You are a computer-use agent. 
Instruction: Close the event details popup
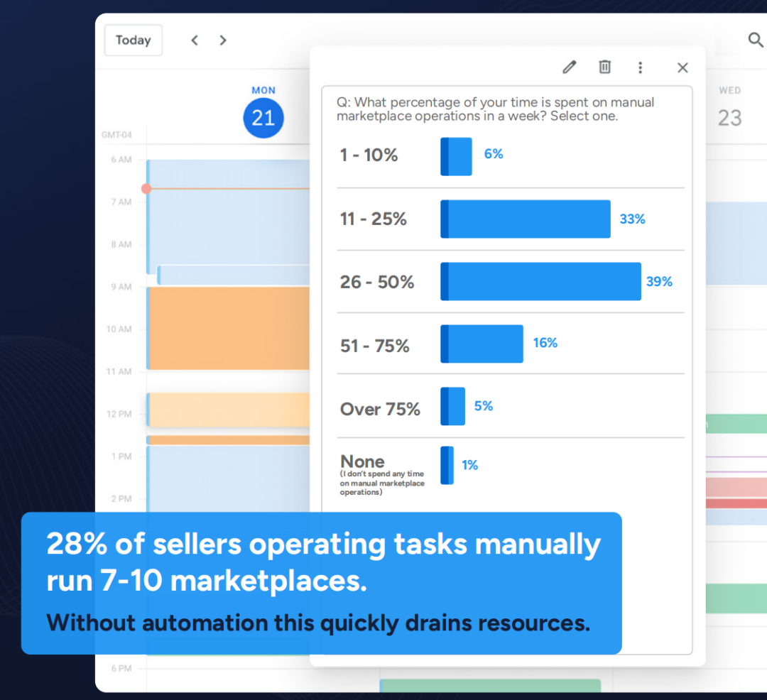pyautogui.click(x=682, y=67)
